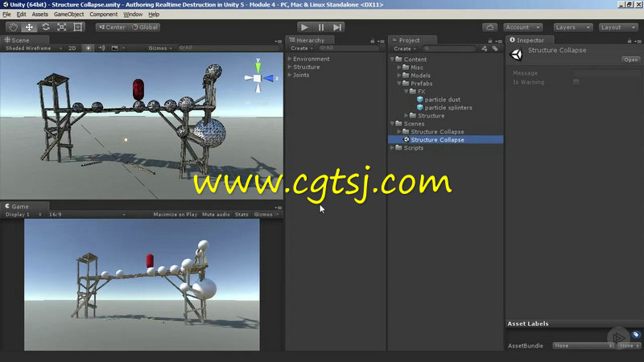Click the Project search by type icon
The height and width of the screenshot is (362, 644).
pos(485,48)
